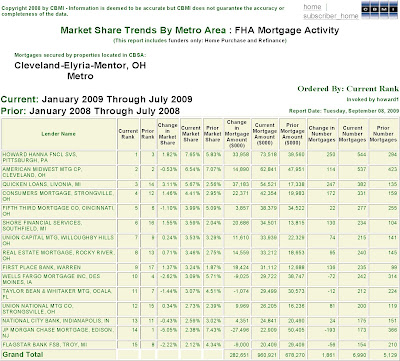Click the CBMI logo
This screenshot has height=361, width=400.
[x=379, y=10]
